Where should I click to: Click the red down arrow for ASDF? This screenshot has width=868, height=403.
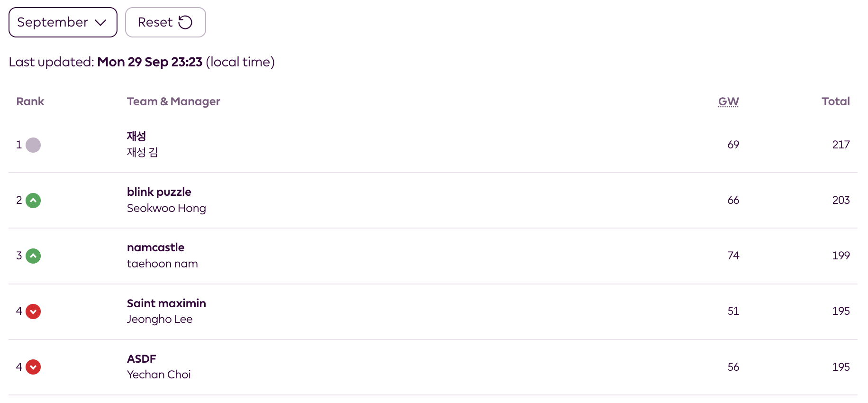click(33, 367)
